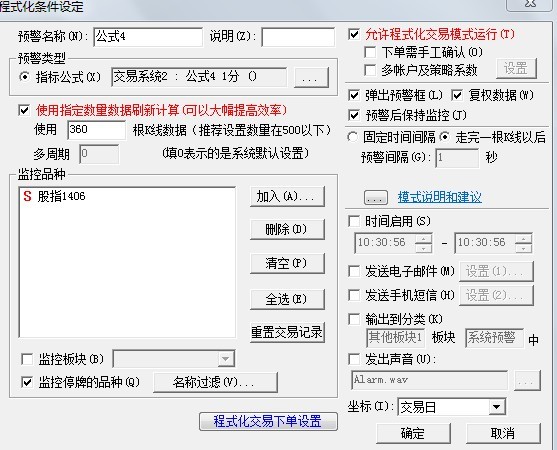Open 模式说明和建议 link

click(x=440, y=197)
